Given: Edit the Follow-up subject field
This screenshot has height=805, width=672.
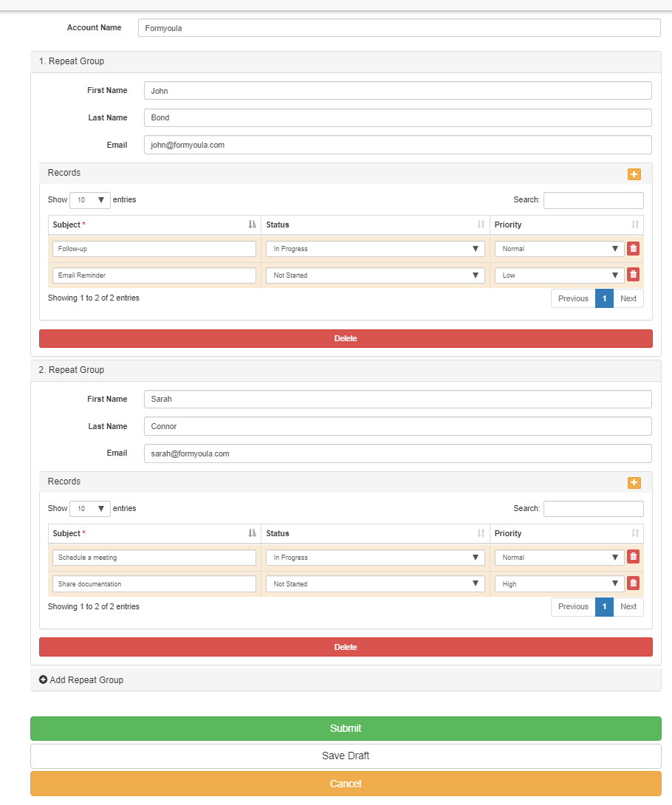Looking at the screenshot, I should click(154, 249).
